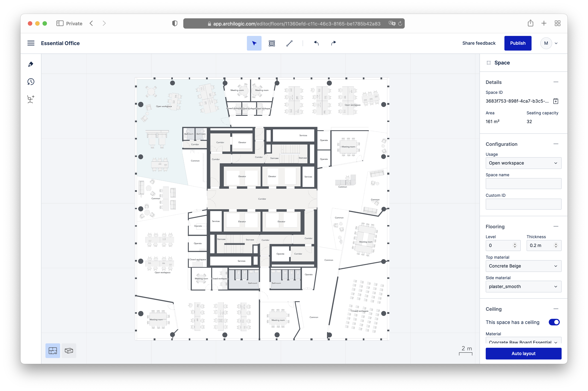Click the M user avatar
588x391 pixels.
pyautogui.click(x=546, y=43)
